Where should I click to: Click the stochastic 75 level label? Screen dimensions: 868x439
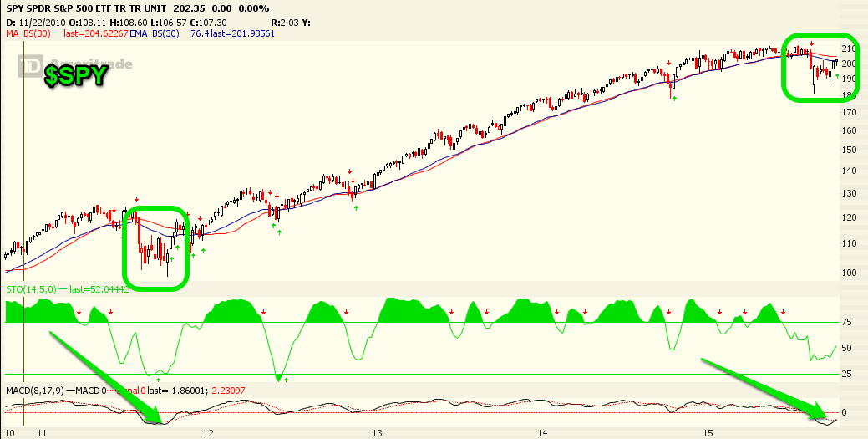coord(846,322)
